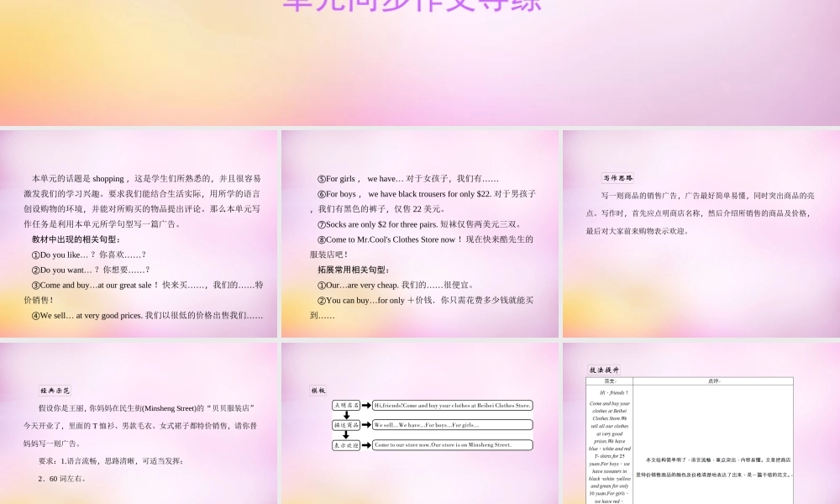The image size is (840, 504).
Task: Select the Beibei Clothes Store sentence box
Action: (453, 405)
